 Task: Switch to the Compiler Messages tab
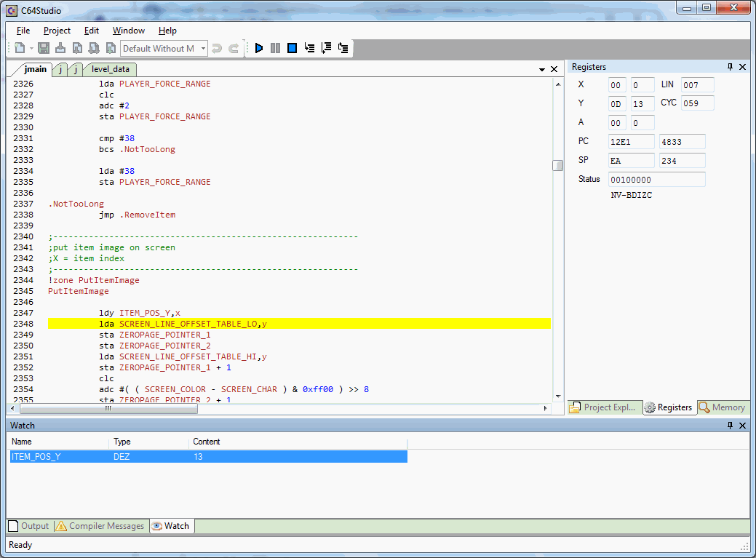coord(100,526)
